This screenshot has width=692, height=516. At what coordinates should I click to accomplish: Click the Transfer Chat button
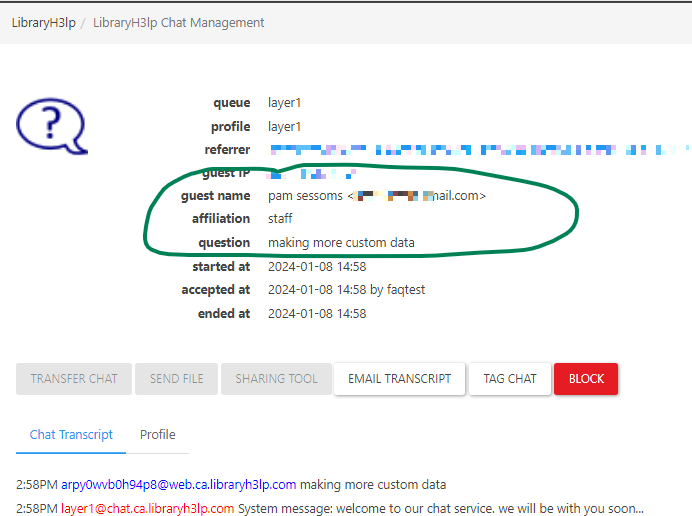click(74, 379)
